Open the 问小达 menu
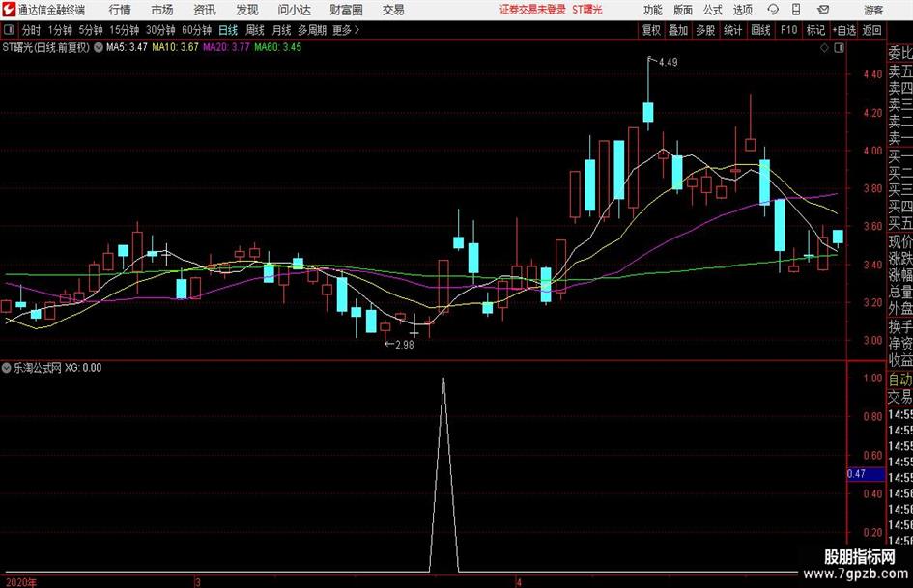This screenshot has height=588, width=913. (294, 10)
